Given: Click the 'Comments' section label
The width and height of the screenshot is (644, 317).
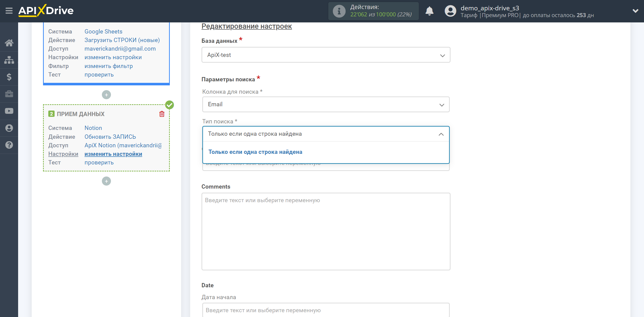Looking at the screenshot, I should [216, 187].
